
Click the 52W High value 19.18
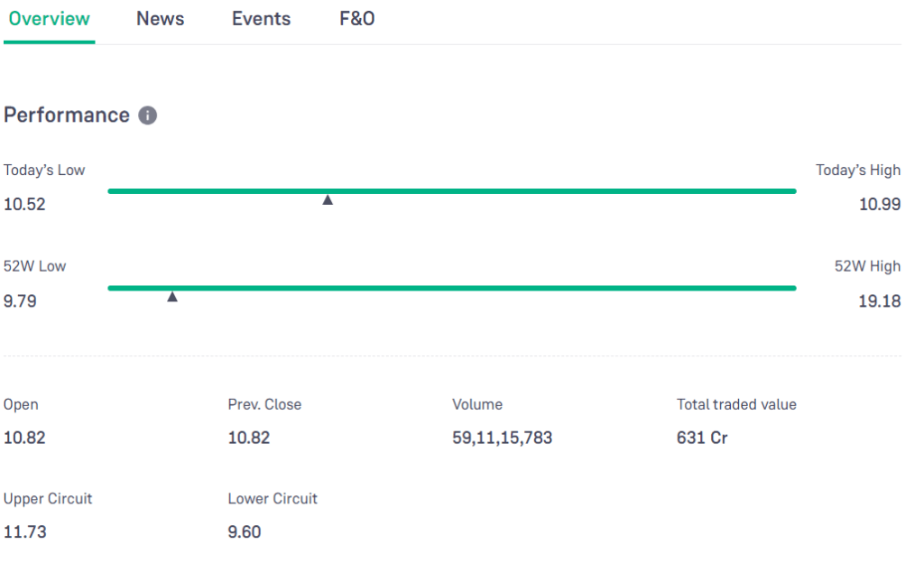879,300
